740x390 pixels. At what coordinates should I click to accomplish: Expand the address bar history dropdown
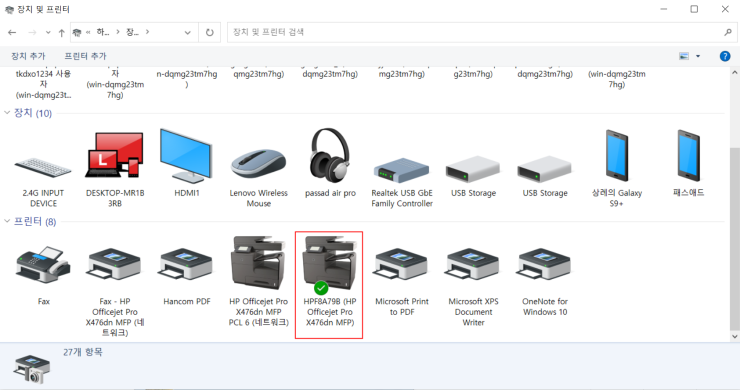pos(187,33)
